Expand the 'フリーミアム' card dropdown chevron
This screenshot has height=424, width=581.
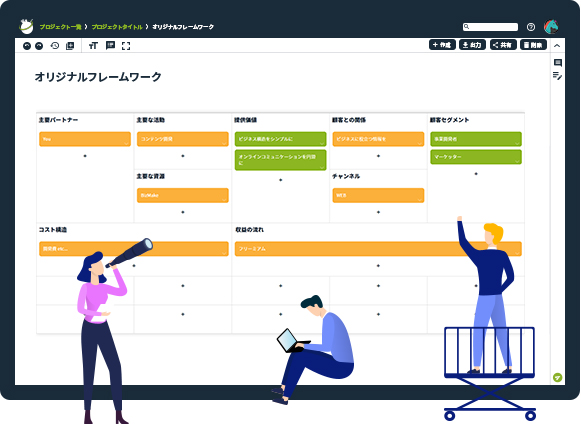(x=517, y=253)
